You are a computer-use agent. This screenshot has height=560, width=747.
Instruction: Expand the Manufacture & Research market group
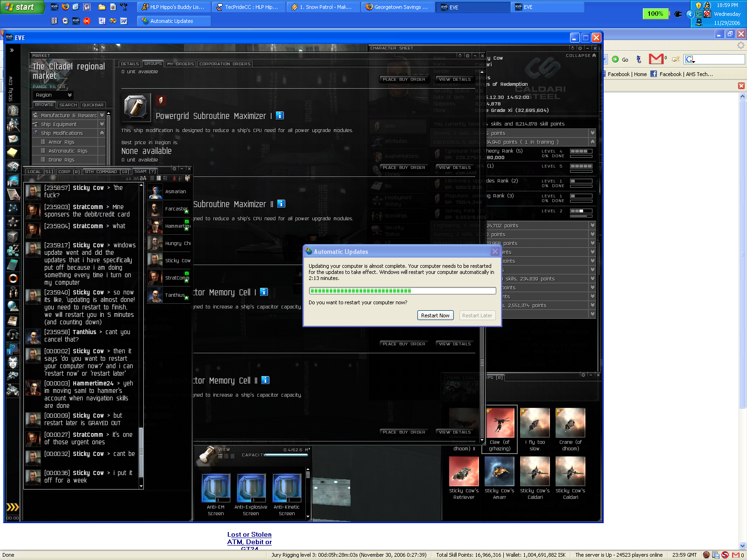(102, 115)
